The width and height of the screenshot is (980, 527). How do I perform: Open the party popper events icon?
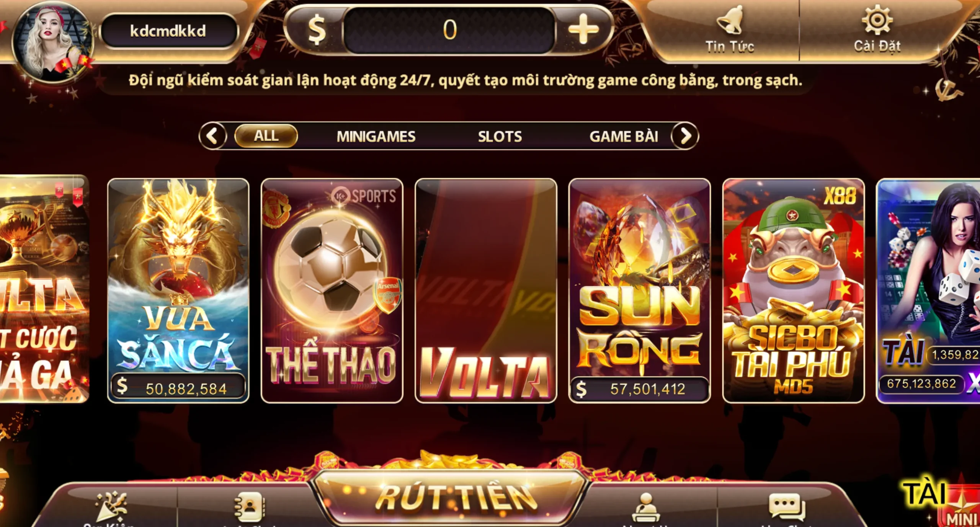pyautogui.click(x=111, y=507)
